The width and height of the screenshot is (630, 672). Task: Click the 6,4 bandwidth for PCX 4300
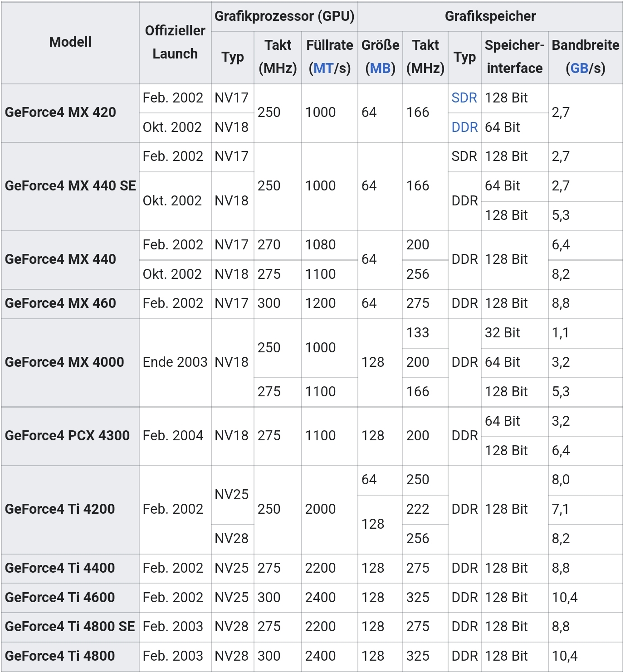pos(585,451)
